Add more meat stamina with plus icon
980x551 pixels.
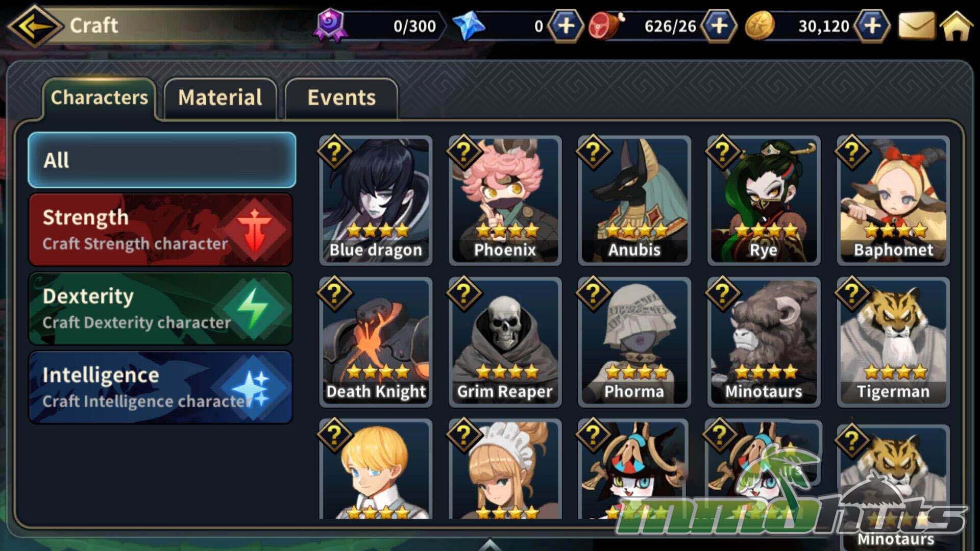pos(719,26)
